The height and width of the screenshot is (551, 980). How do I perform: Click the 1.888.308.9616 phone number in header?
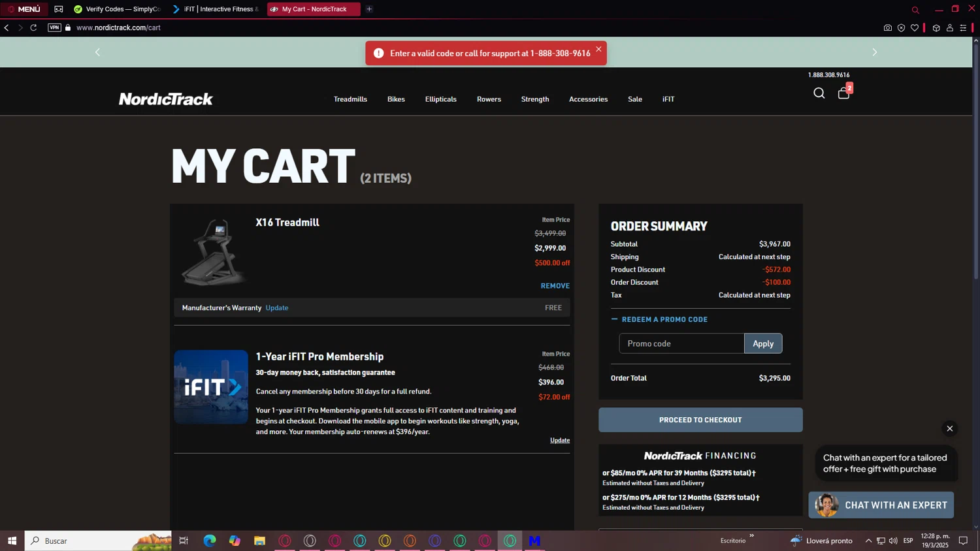tap(828, 75)
